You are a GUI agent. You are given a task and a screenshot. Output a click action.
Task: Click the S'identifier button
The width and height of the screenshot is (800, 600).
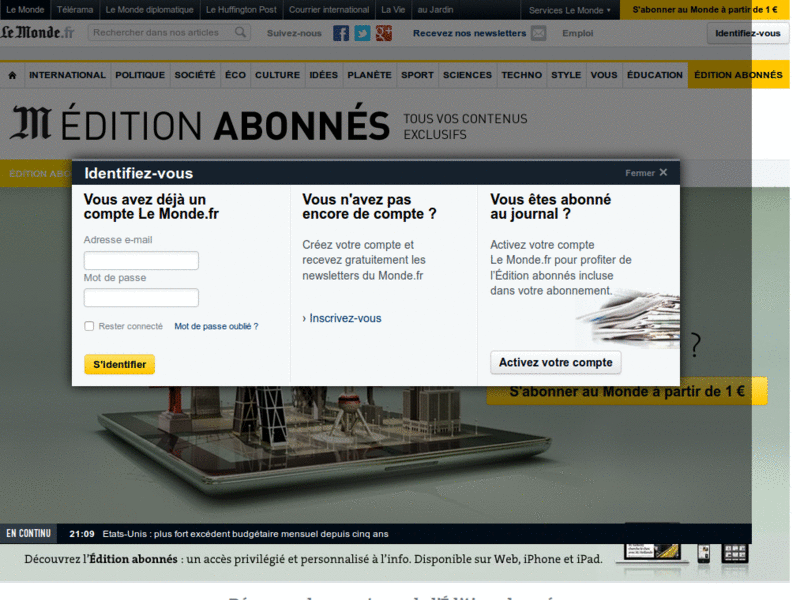coord(119,364)
